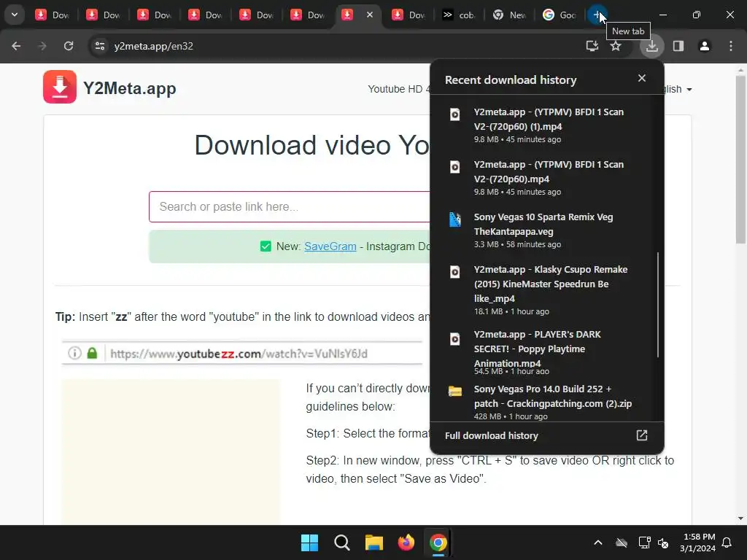Open File Explorer from taskbar
The width and height of the screenshot is (747, 560).
[374, 542]
